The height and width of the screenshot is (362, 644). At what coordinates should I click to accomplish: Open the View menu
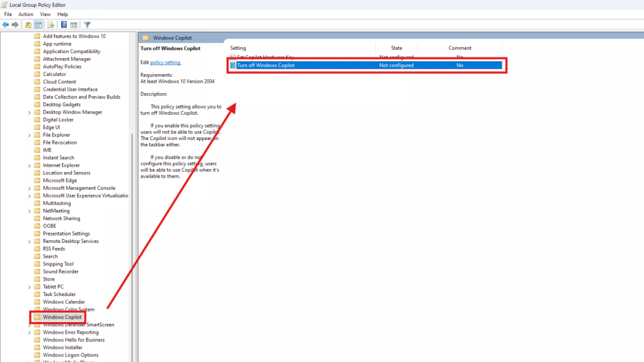pyautogui.click(x=46, y=14)
